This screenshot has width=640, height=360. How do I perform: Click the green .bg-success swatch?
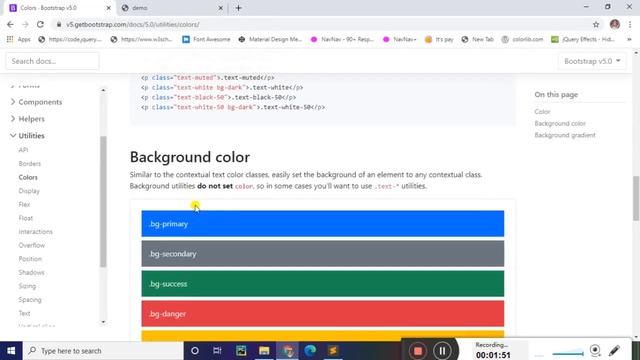coord(322,284)
